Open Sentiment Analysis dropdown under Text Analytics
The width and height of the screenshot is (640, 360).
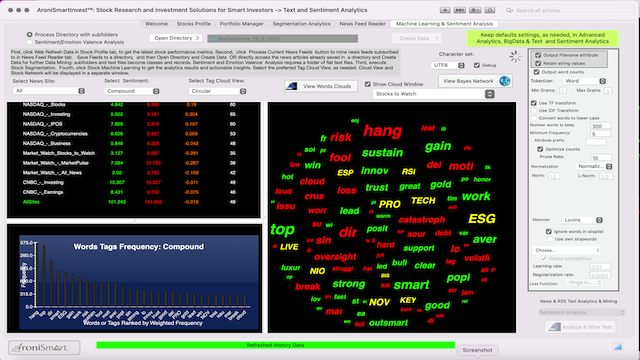pyautogui.click(x=581, y=312)
